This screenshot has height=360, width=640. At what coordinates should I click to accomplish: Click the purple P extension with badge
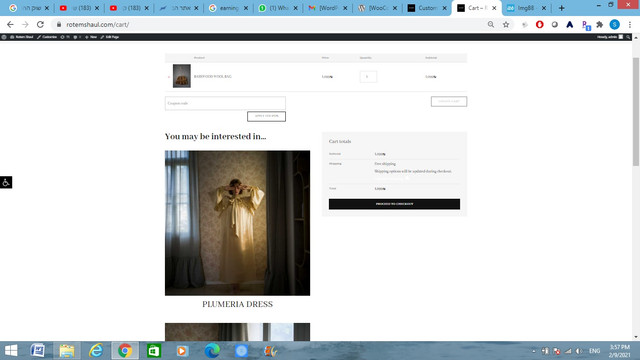(x=586, y=25)
